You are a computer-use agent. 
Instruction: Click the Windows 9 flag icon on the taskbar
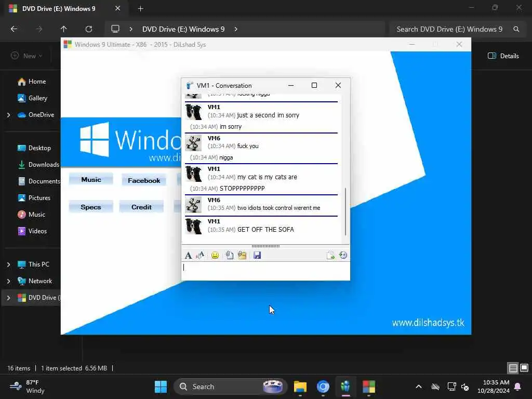click(369, 387)
